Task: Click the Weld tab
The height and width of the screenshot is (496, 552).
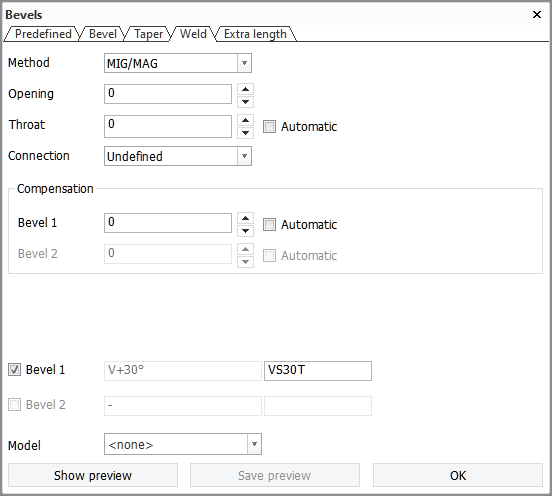Action: [x=193, y=34]
